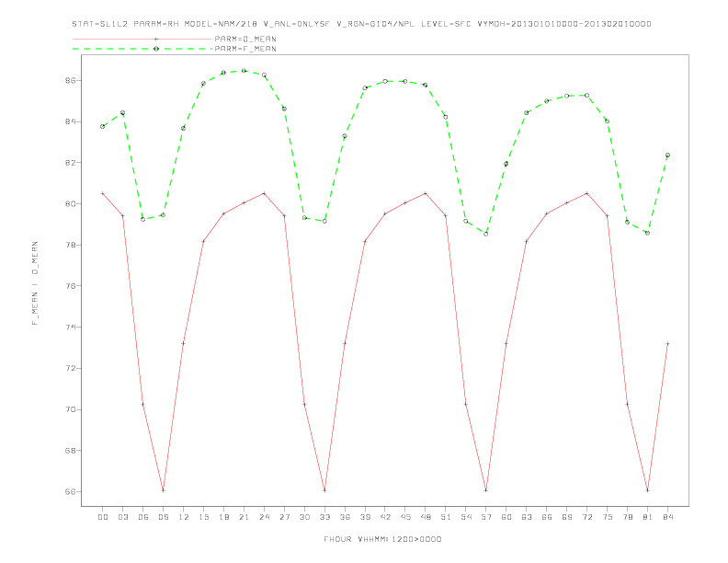Click the green dashed line sample in legend
The width and height of the screenshot is (728, 563).
[142, 49]
